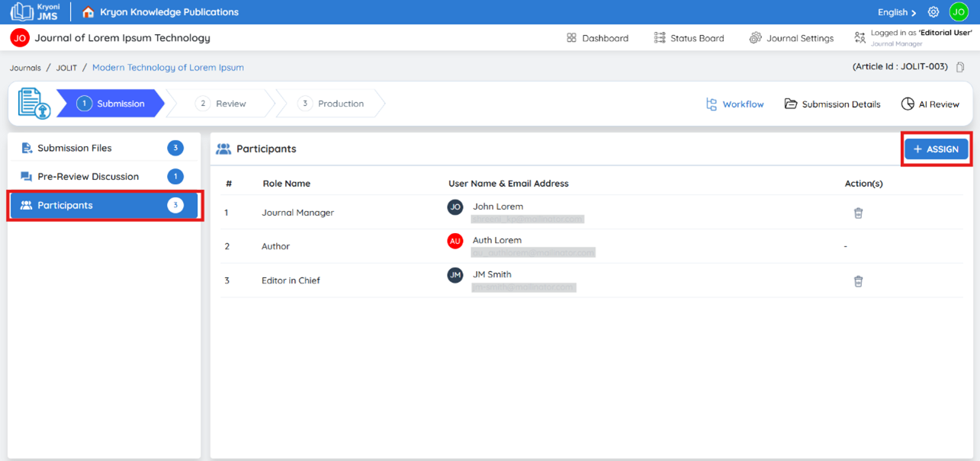Click the AI Review pie icon
Viewport: 980px width, 461px height.
tap(908, 104)
